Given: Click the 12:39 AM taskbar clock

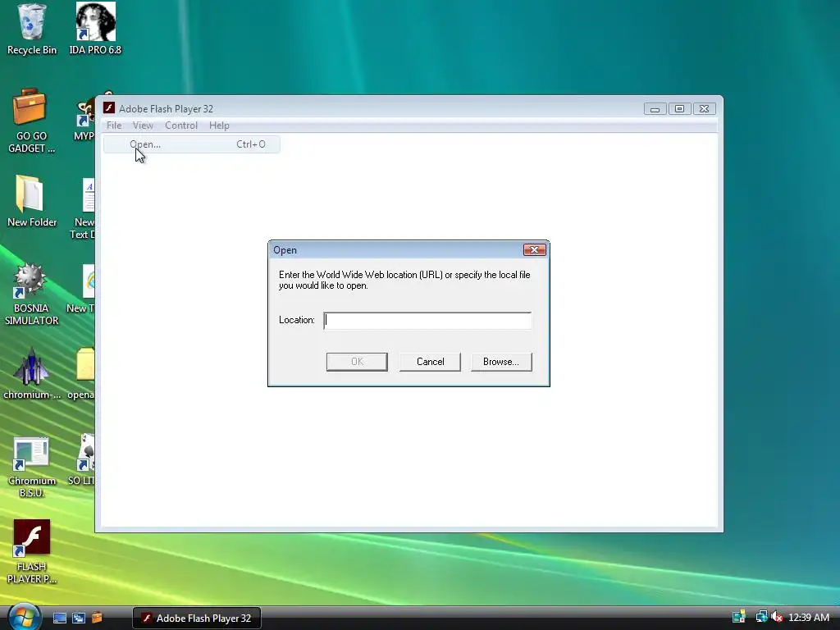Looking at the screenshot, I should pyautogui.click(x=809, y=618).
